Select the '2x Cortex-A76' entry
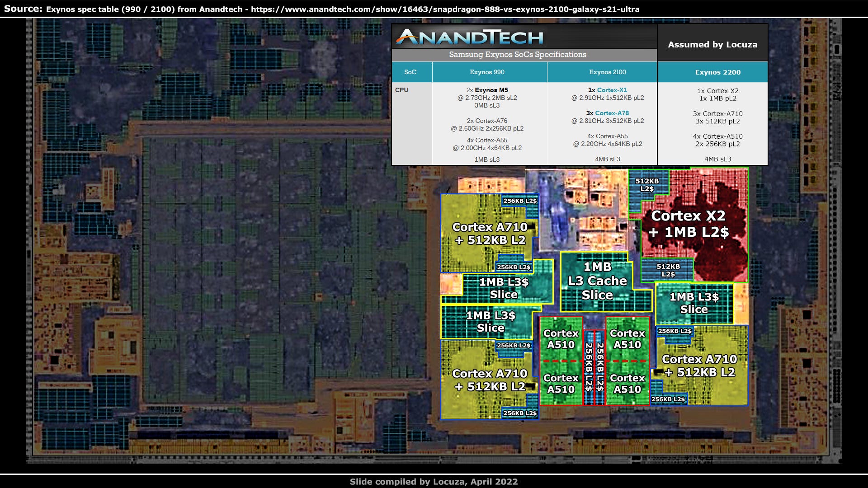Image resolution: width=868 pixels, height=488 pixels. point(487,121)
